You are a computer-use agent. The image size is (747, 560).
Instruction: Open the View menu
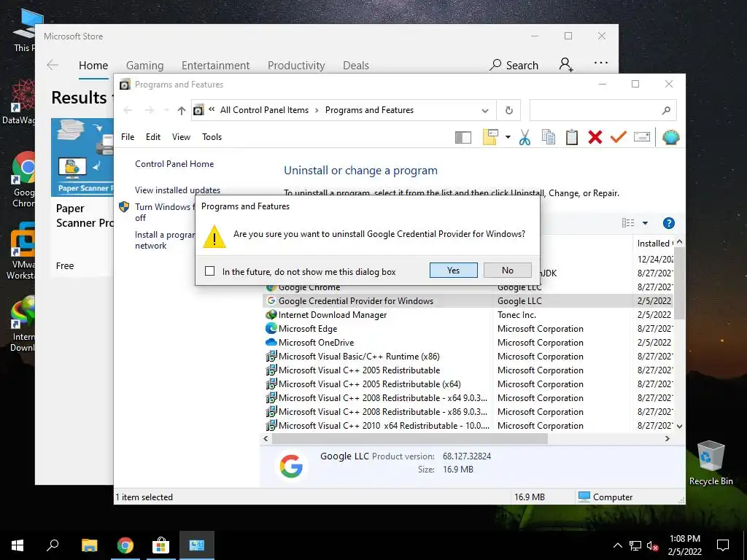click(x=181, y=136)
